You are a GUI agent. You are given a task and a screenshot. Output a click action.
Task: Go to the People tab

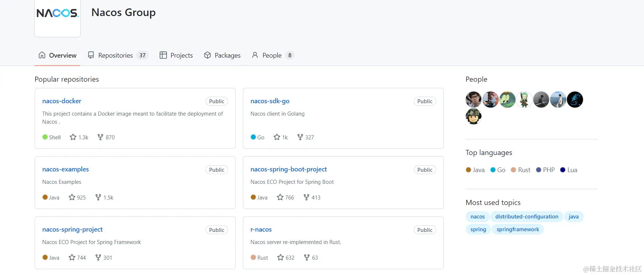(272, 55)
